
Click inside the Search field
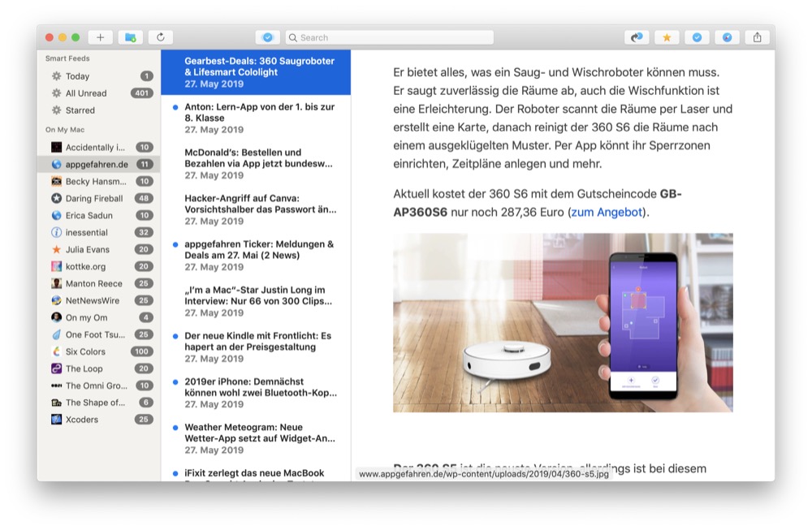pos(390,37)
